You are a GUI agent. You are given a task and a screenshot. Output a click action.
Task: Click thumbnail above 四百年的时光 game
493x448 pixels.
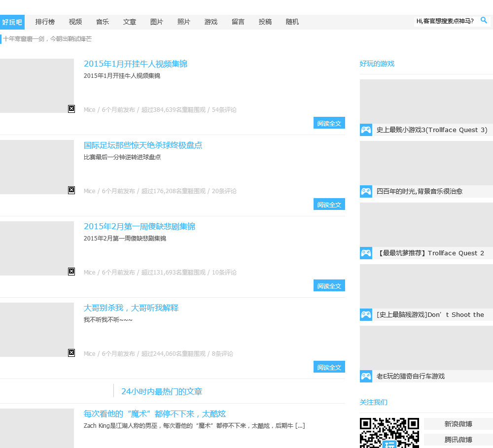[426, 163]
